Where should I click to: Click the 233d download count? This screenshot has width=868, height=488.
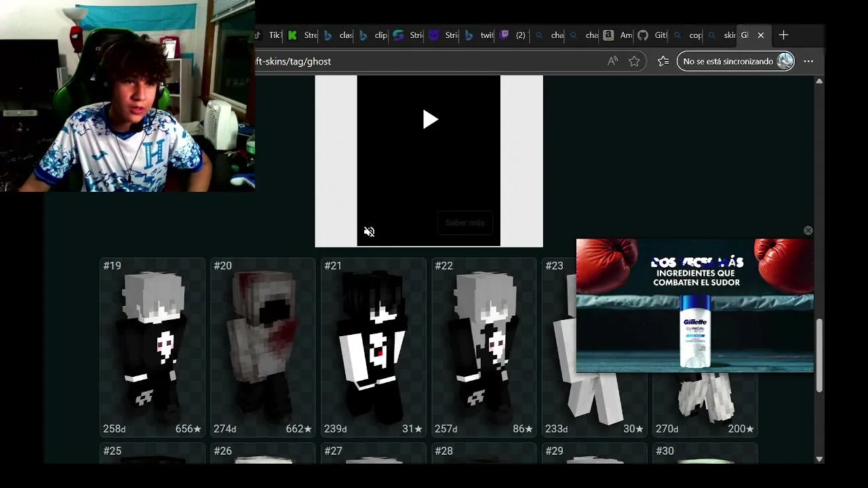pyautogui.click(x=557, y=429)
